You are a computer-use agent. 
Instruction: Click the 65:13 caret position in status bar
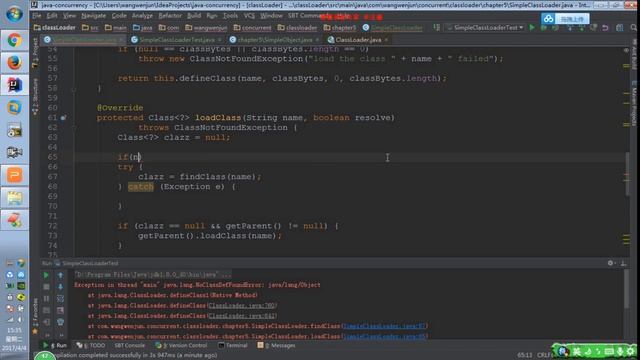[x=524, y=355]
